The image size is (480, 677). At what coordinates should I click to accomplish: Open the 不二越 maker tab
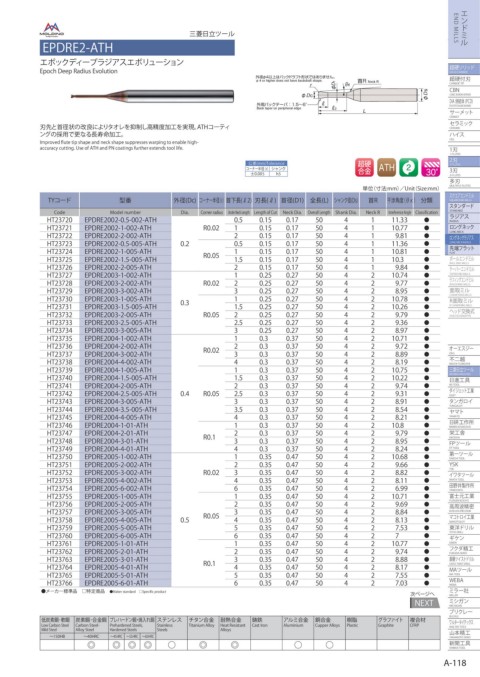coord(464,361)
